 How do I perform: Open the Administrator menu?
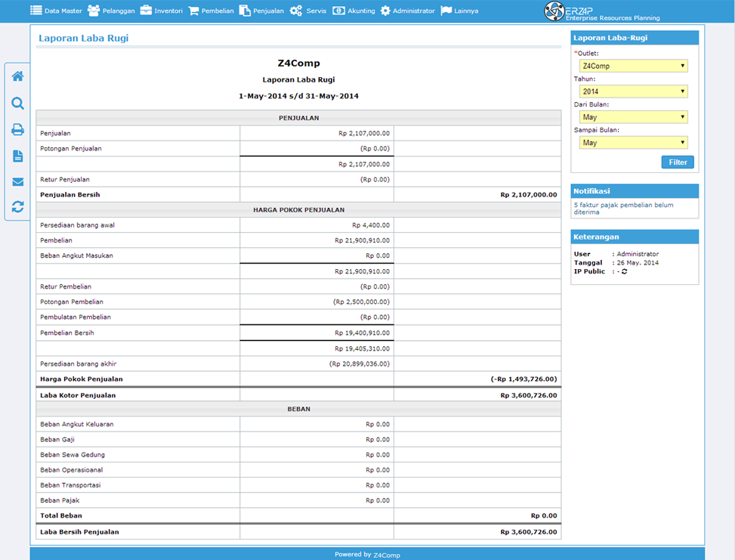[407, 11]
